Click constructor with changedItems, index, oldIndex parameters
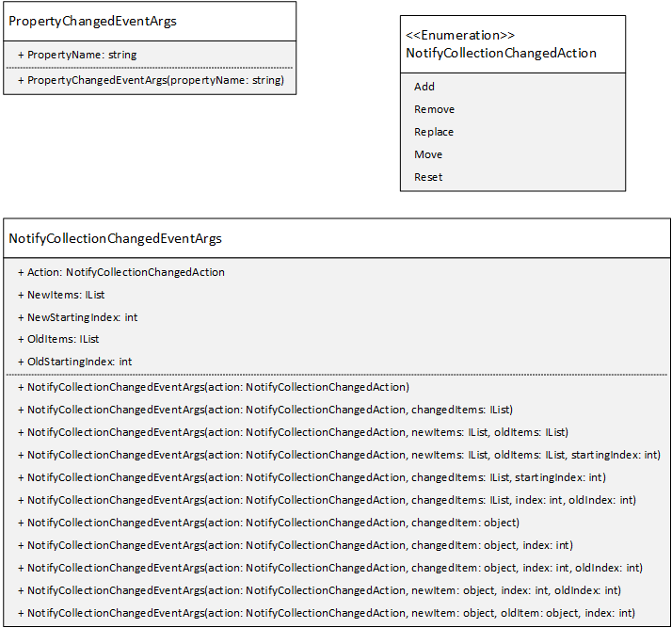The width and height of the screenshot is (672, 628). [327, 500]
